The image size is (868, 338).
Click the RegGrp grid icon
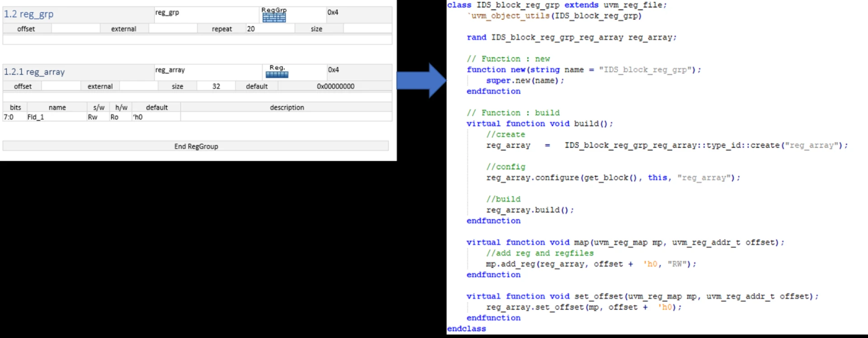274,18
